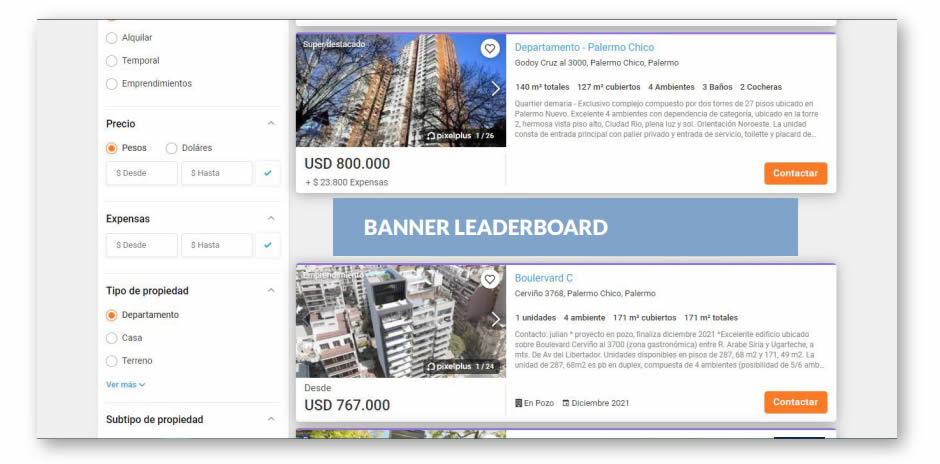Show next photo of Boulervard C listing
940x464 pixels.
click(x=495, y=320)
